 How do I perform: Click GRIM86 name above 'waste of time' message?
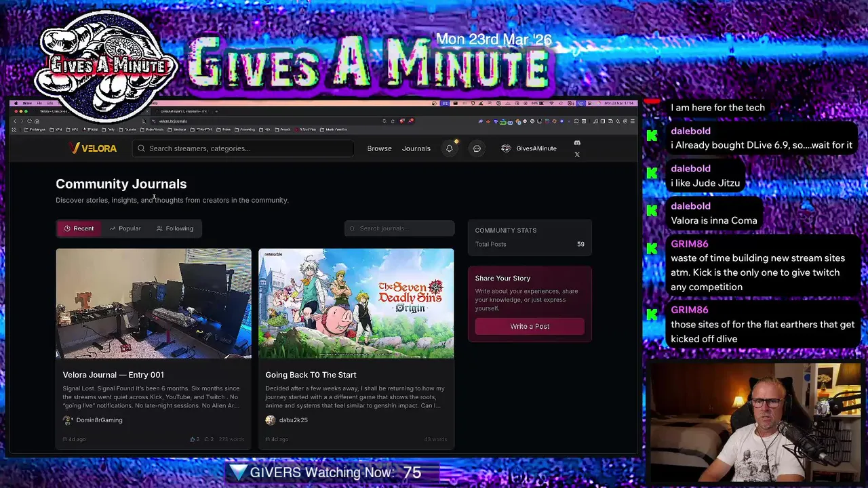point(689,244)
